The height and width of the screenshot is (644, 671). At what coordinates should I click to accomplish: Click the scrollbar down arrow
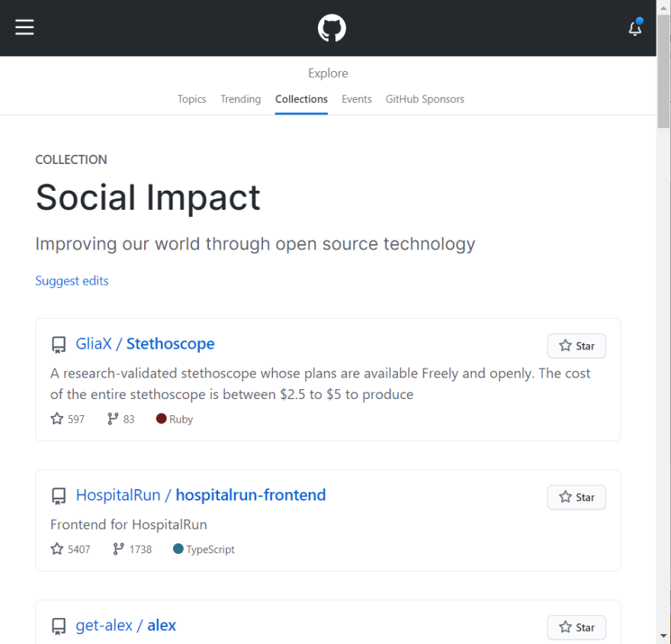663,636
